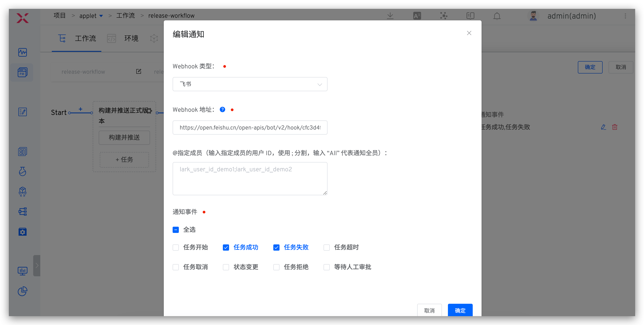Open the vertical dots menu in header
The height and width of the screenshot is (325, 644).
625,16
